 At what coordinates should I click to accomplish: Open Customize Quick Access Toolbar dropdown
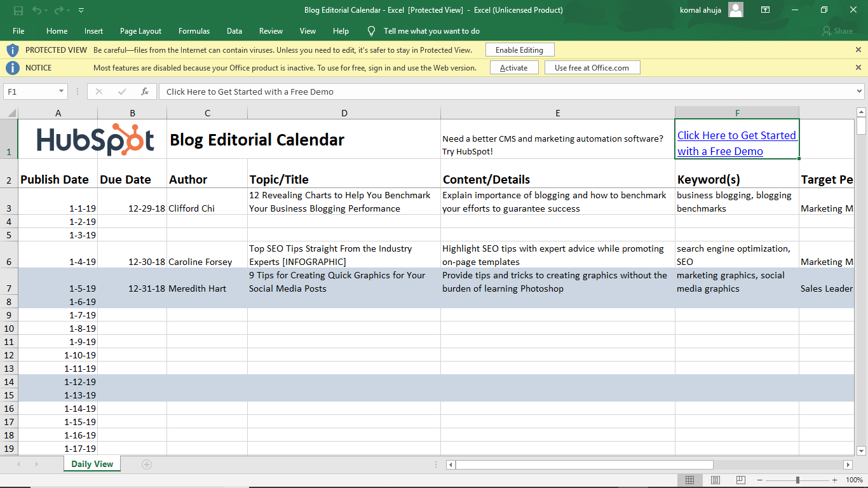(x=81, y=10)
